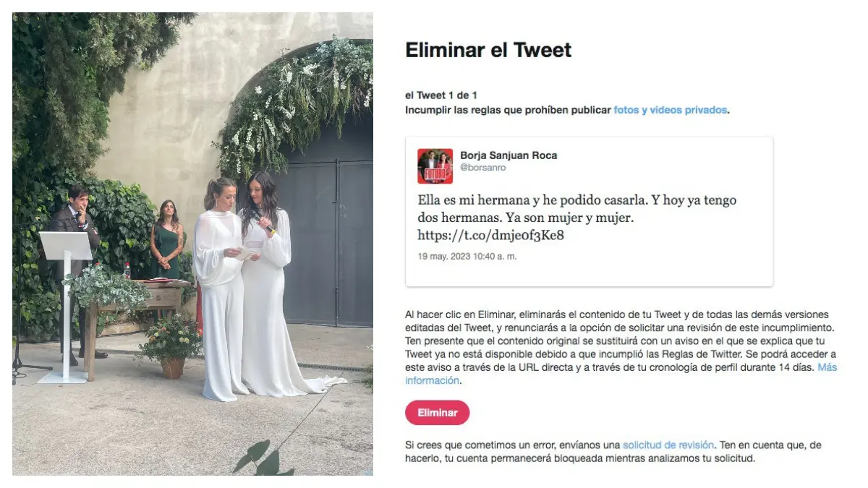
Task: Click the red Eliminar button
Action: (437, 413)
